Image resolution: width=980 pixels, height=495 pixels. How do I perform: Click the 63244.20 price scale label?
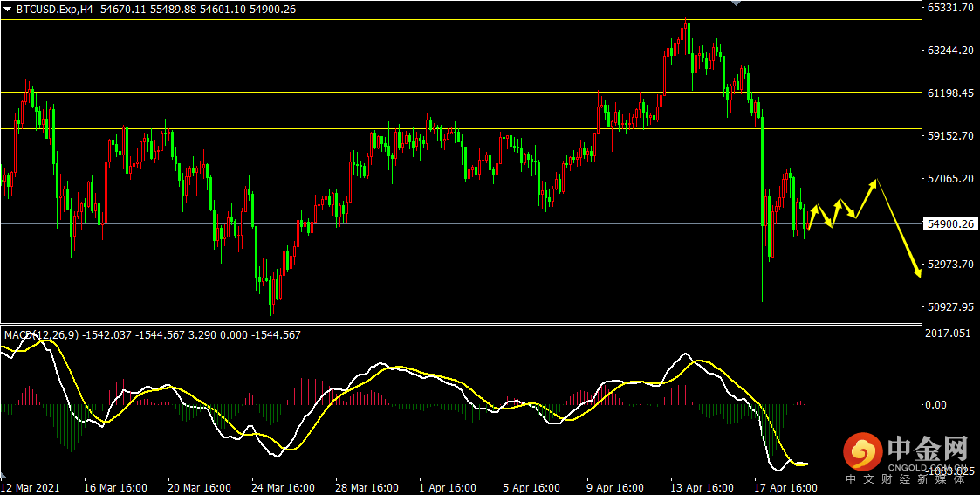[950, 51]
